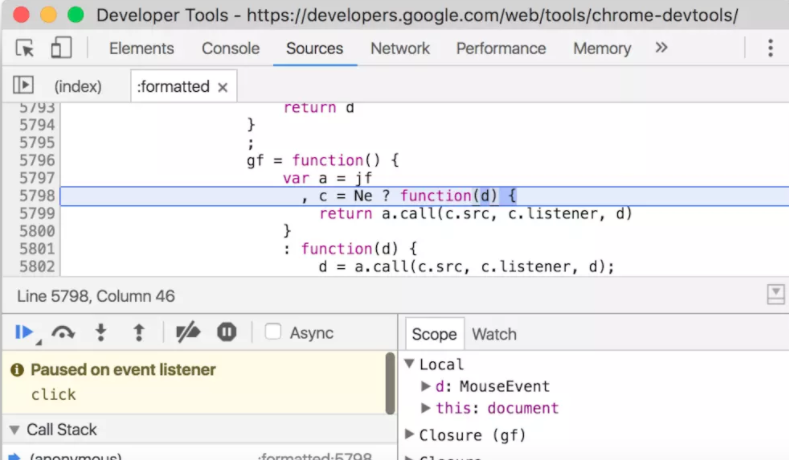Toggle the drawer icon in status bar

tap(775, 294)
